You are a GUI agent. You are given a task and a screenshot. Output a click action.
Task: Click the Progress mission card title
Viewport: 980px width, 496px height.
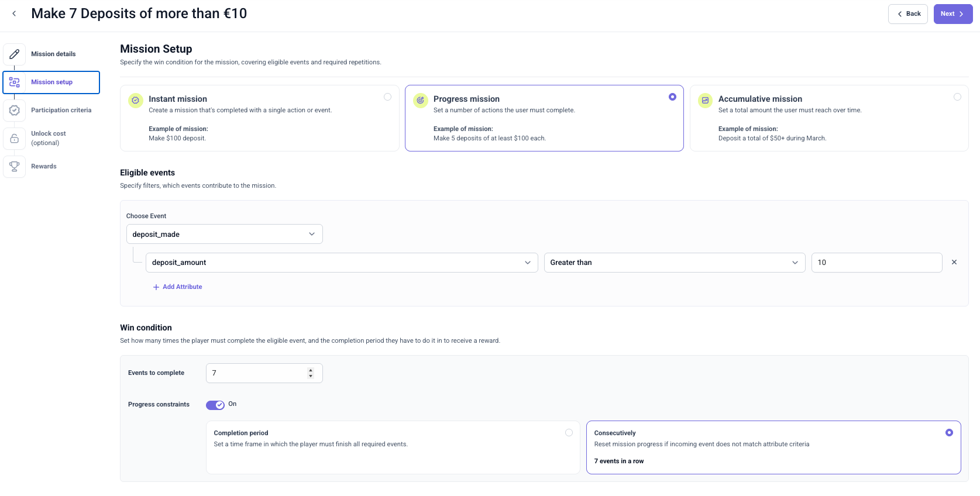466,99
